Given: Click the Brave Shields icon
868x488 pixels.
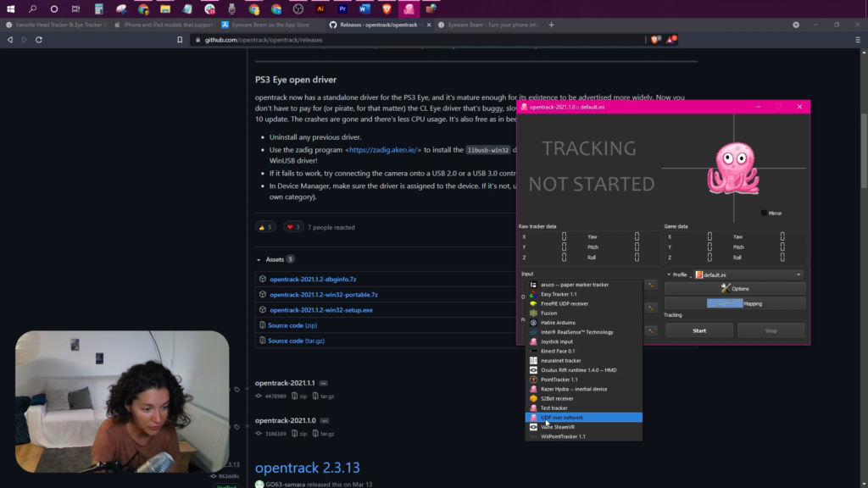Looking at the screenshot, I should pyautogui.click(x=655, y=40).
